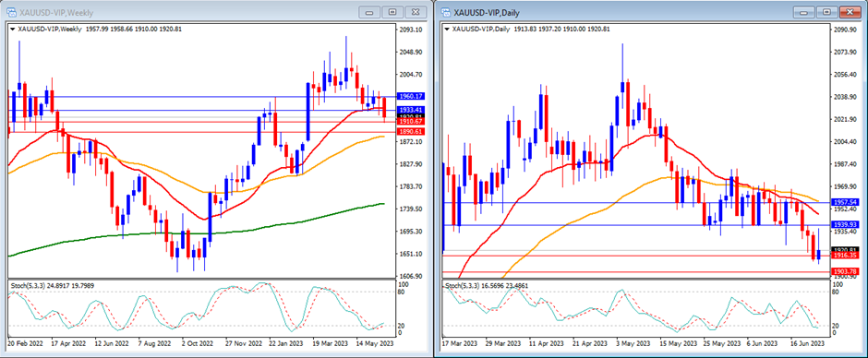Click the red 1910.67 price label in Weekly chart
This screenshot has width=868, height=358.
(410, 121)
